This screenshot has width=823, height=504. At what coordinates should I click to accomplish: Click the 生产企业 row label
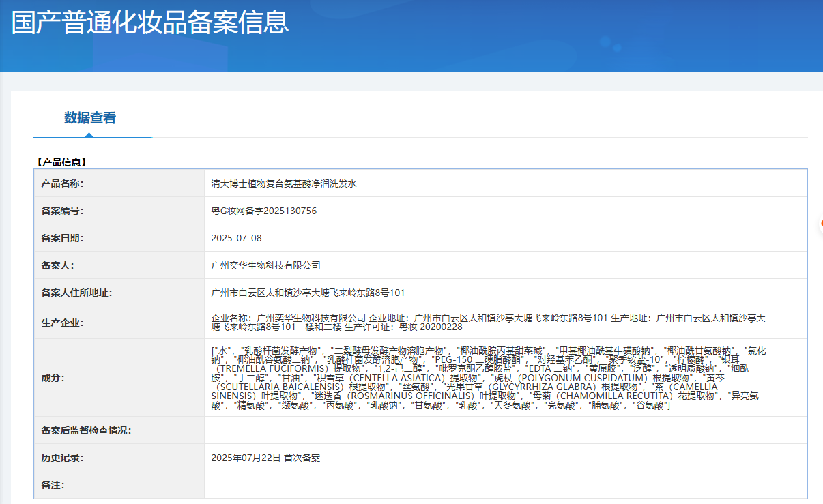click(x=62, y=323)
